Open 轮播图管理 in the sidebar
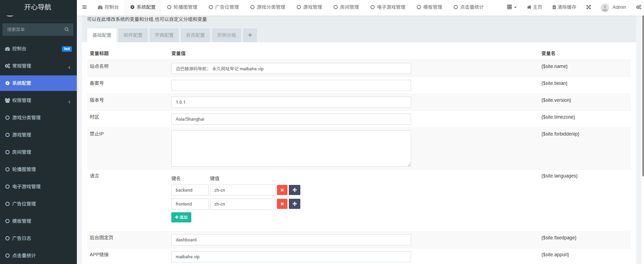Image resolution: width=644 pixels, height=264 pixels. [38, 169]
